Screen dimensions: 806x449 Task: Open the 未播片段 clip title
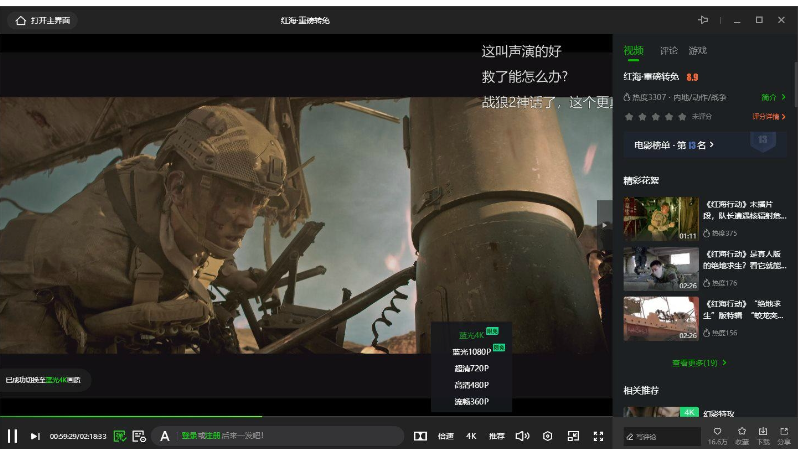745,210
